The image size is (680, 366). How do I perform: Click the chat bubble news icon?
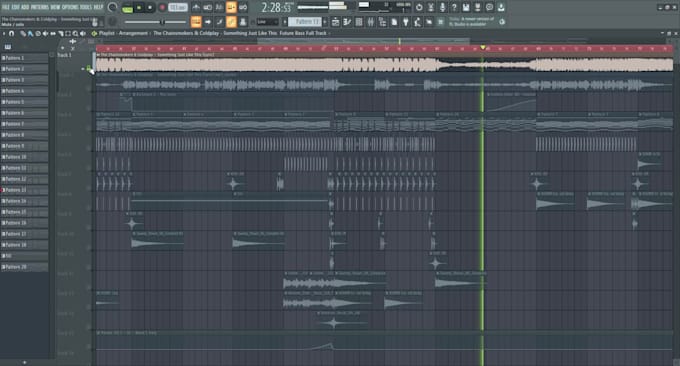[489, 7]
